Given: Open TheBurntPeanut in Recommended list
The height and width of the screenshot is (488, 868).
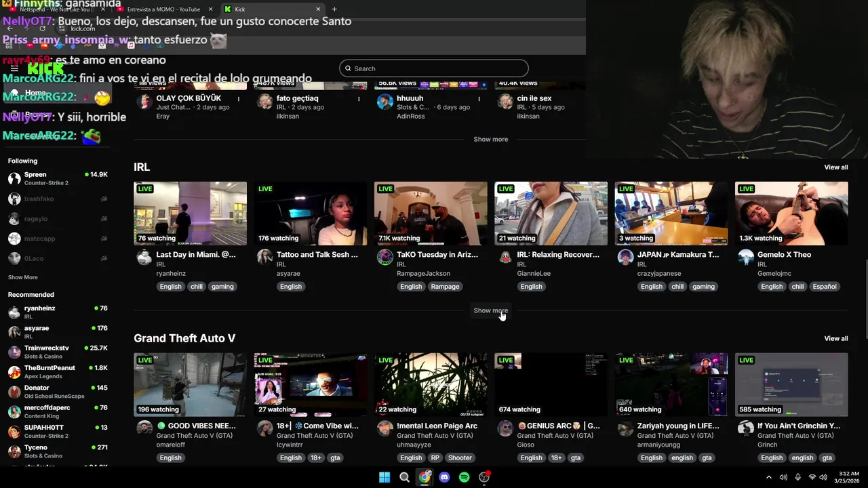Looking at the screenshot, I should pos(58,371).
